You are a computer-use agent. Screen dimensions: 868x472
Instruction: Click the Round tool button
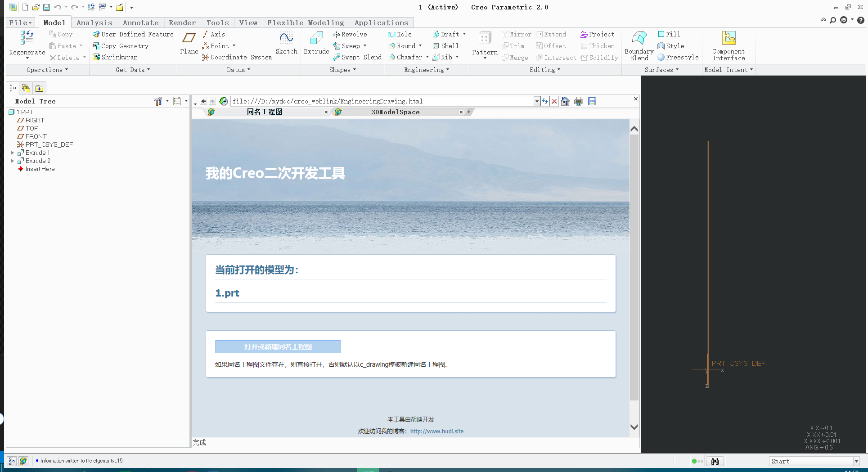pyautogui.click(x=402, y=46)
